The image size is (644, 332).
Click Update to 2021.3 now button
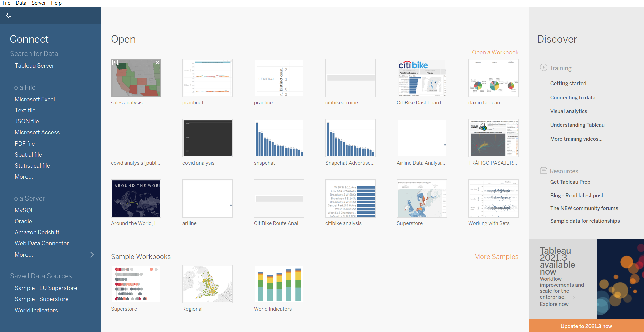(x=586, y=326)
